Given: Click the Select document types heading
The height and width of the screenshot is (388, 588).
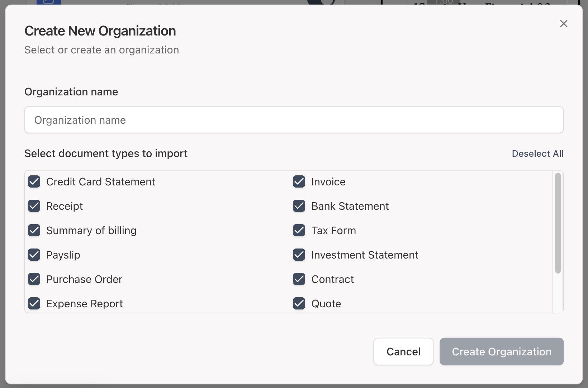Looking at the screenshot, I should click(x=106, y=153).
